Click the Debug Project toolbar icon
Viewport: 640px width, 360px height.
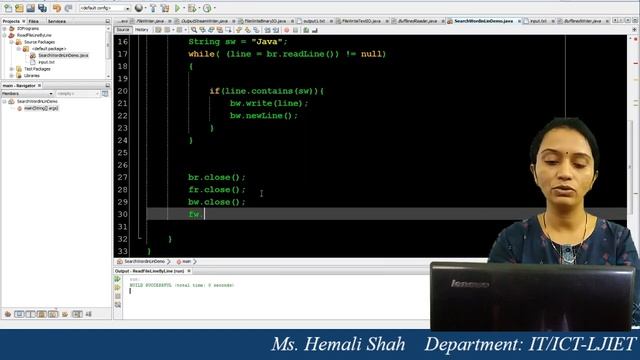coord(192,8)
